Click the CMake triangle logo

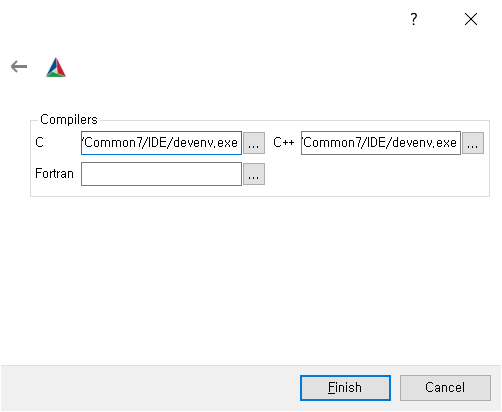point(56,67)
